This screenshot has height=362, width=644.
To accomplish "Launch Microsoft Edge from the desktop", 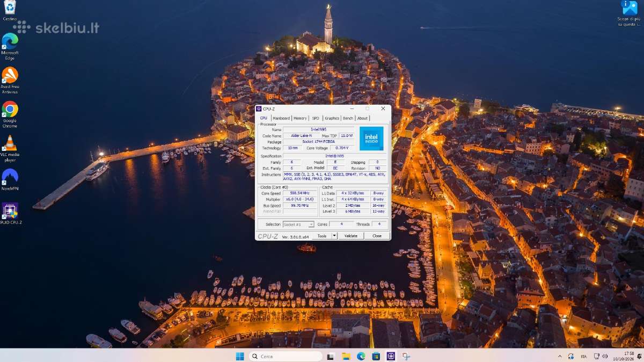I will 10,46.
